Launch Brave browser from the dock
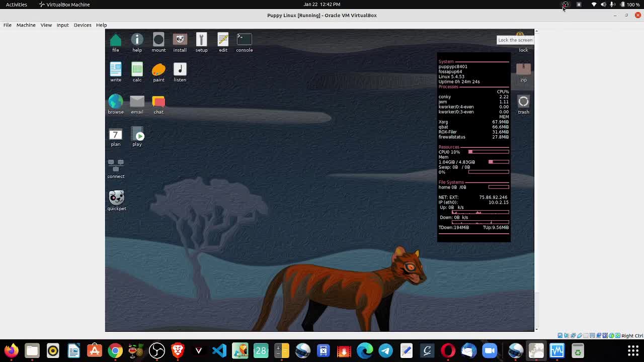This screenshot has height=362, width=644. [178, 350]
